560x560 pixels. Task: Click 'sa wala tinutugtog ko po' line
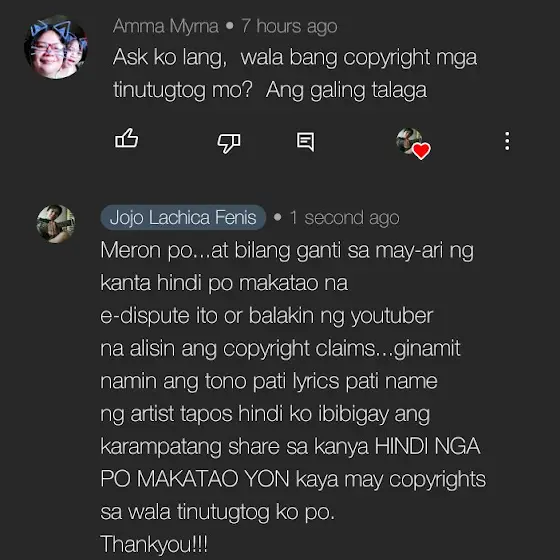[218, 512]
